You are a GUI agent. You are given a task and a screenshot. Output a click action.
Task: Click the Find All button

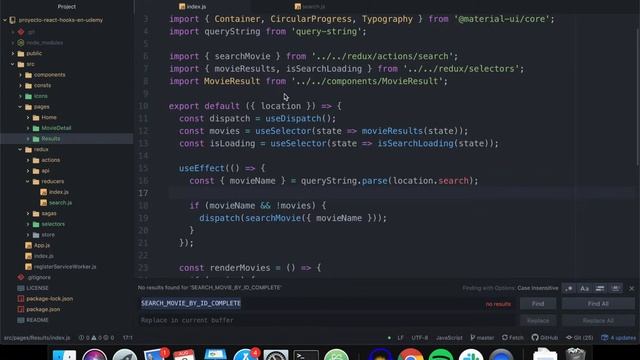coord(598,304)
